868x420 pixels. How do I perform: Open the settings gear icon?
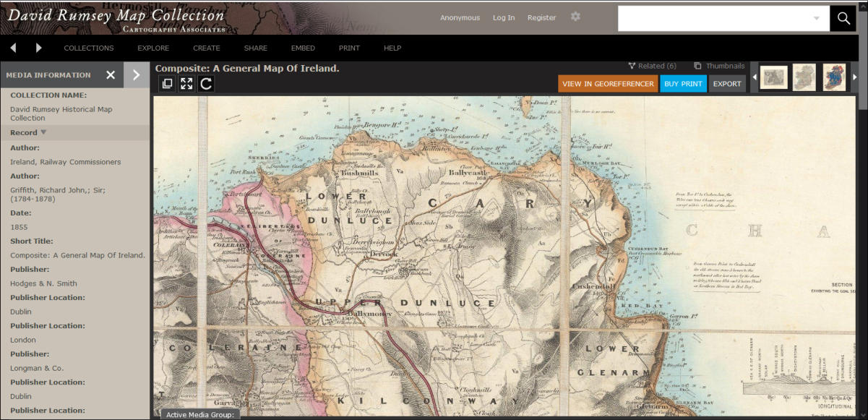[x=575, y=17]
